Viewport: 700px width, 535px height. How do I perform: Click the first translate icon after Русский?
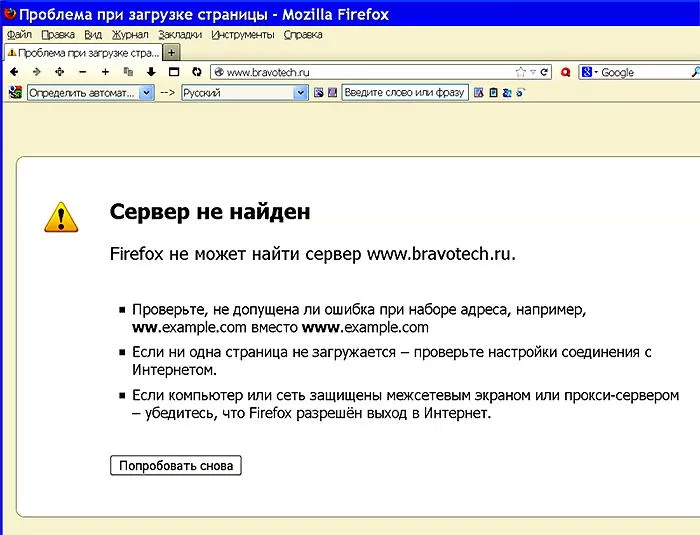coord(318,92)
